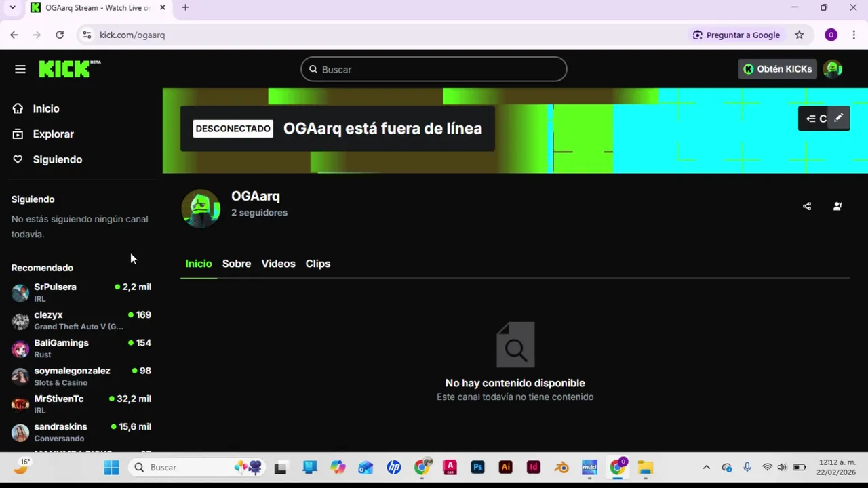The image size is (868, 488).
Task: Click the kick.com/ogaarq address bar
Action: click(132, 35)
